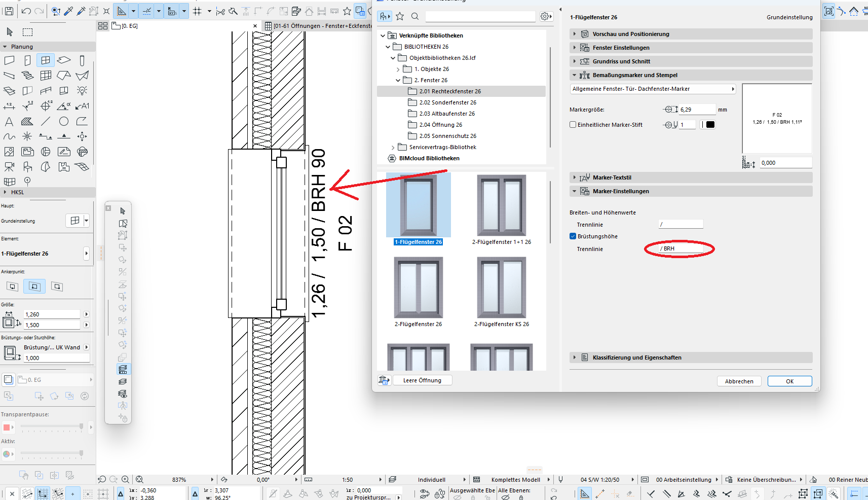Viewport: 868px width, 500px height.
Task: Expand the Servicevertrags-Bibliothek folder
Action: click(x=393, y=147)
